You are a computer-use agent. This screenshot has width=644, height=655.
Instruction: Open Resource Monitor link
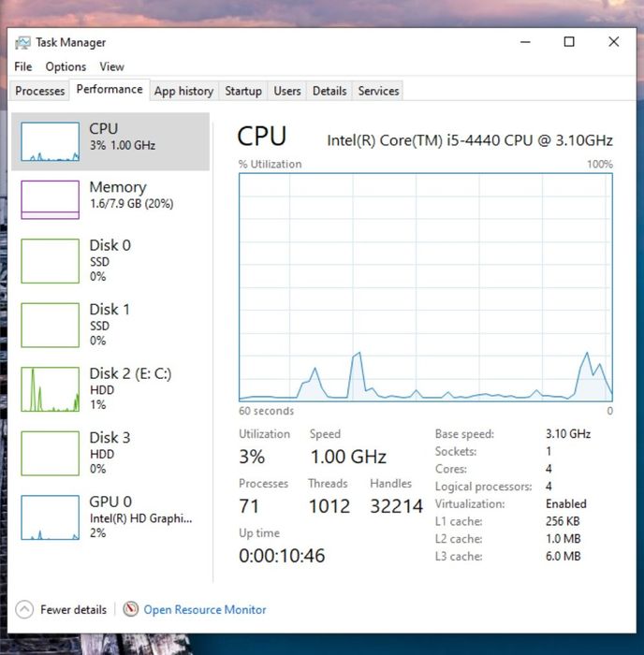pyautogui.click(x=205, y=609)
